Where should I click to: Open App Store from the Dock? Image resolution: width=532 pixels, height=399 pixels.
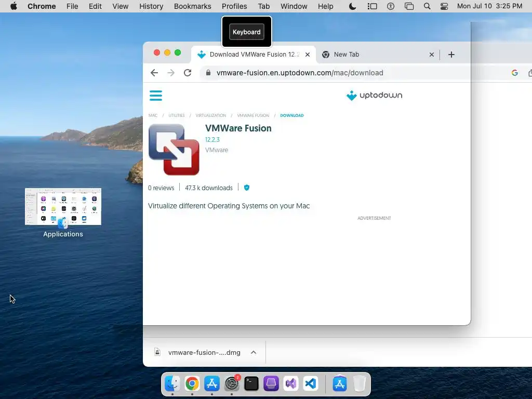coord(212,384)
